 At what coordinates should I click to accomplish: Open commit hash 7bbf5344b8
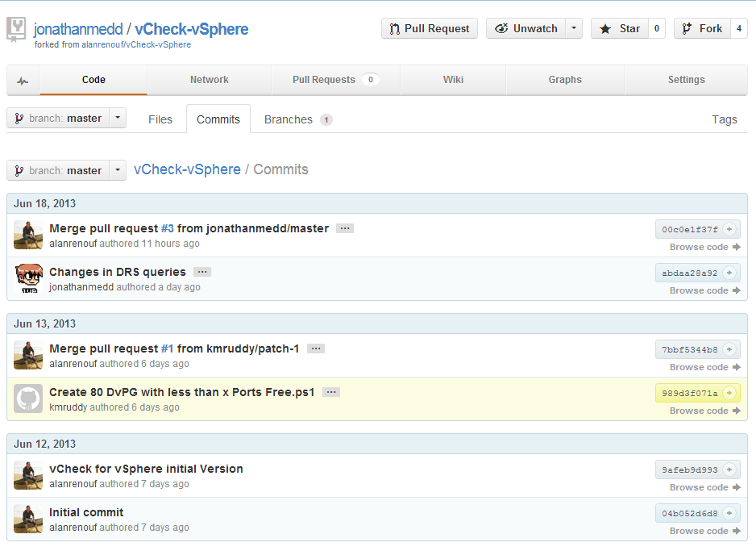(x=689, y=349)
